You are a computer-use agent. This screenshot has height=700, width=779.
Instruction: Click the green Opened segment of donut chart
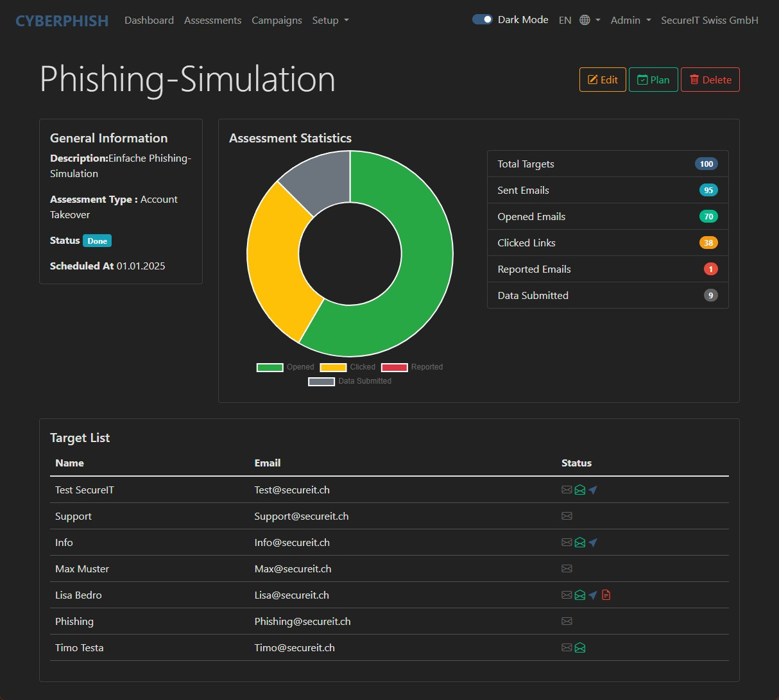[417, 269]
